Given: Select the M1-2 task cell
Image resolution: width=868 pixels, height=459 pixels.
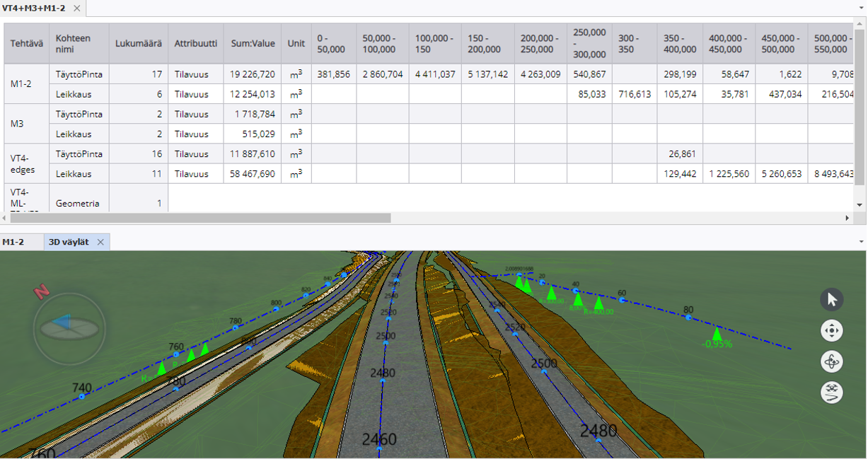Looking at the screenshot, I should (x=27, y=84).
